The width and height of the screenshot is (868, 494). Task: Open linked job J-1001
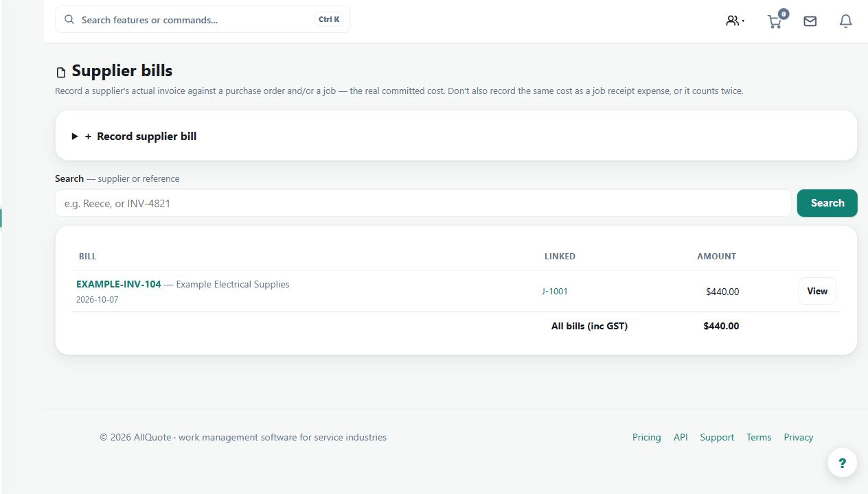555,291
